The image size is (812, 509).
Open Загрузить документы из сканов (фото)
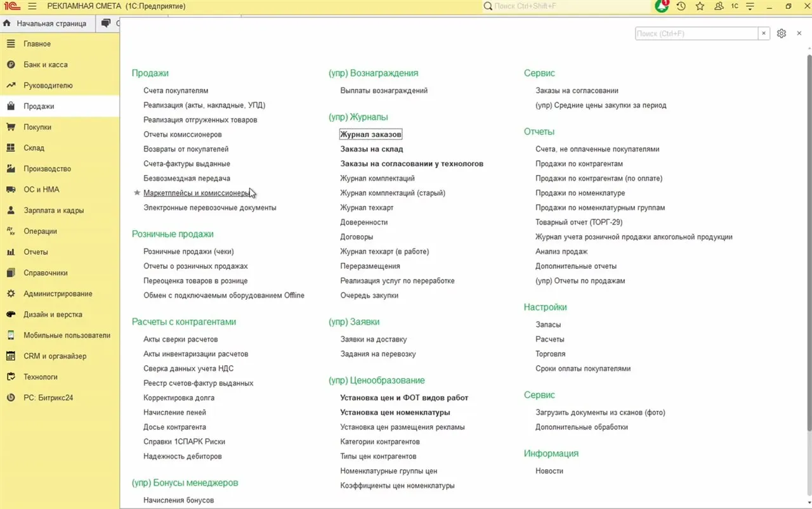[x=600, y=413]
